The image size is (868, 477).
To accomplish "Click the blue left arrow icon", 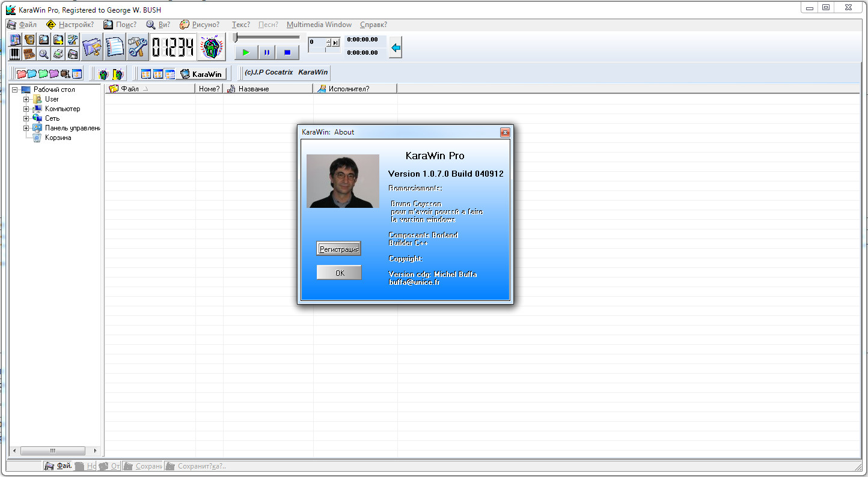I will tap(396, 47).
